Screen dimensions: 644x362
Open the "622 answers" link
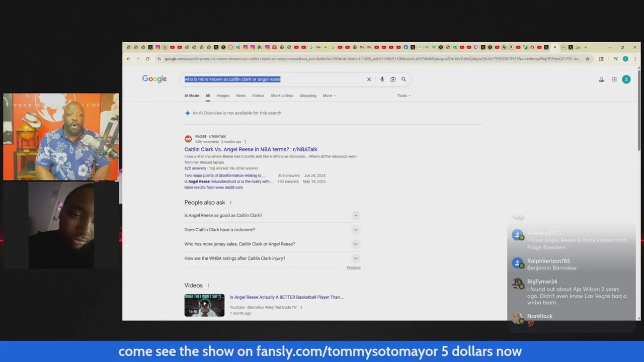click(195, 168)
